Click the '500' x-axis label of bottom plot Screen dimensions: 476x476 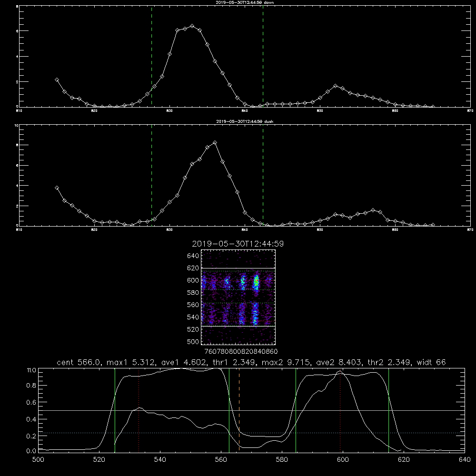(x=38, y=460)
